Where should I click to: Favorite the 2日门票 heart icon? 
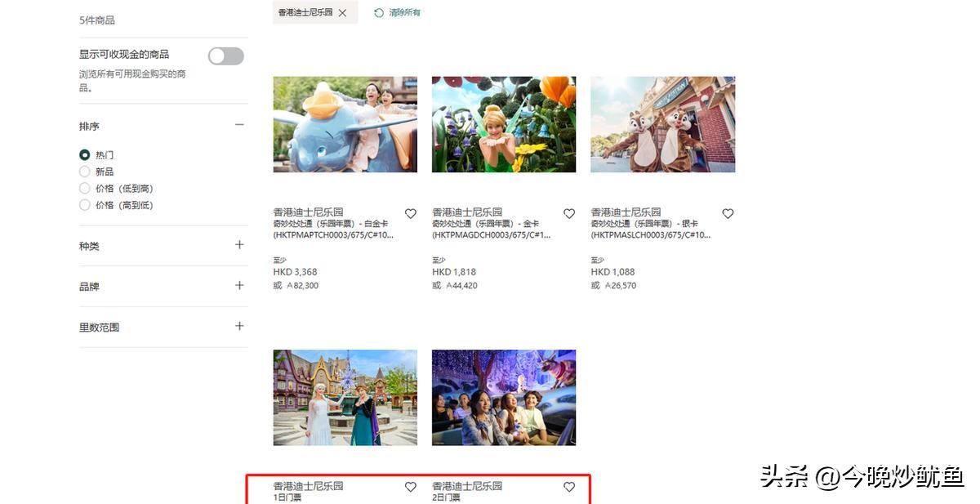(569, 487)
